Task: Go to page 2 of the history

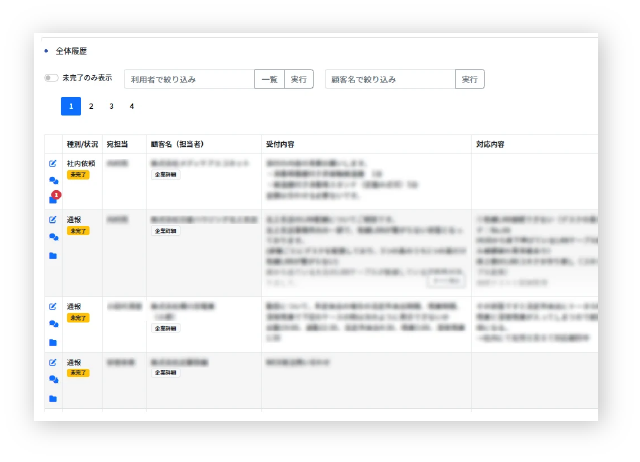Action: (91, 106)
